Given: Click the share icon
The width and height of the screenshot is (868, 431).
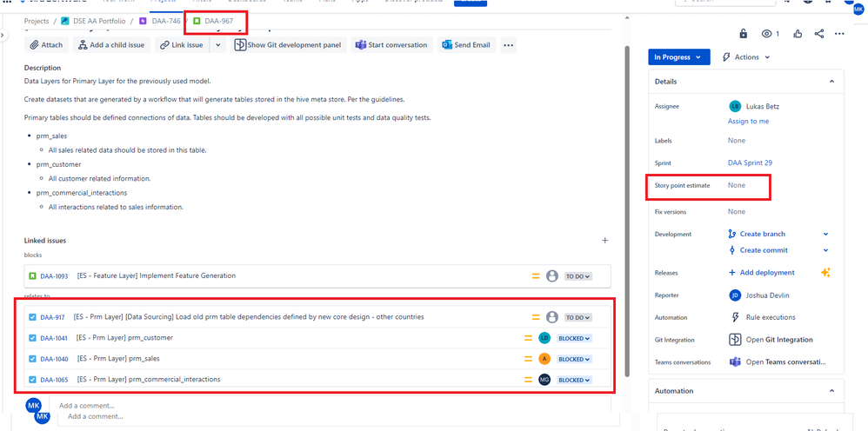Looking at the screenshot, I should pos(819,34).
